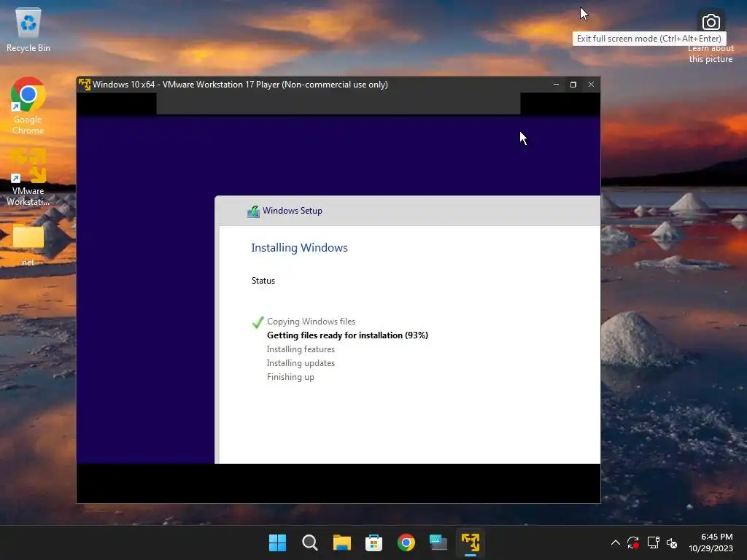Click the VMware icon in the title bar
Viewport: 747px width, 560px height.
click(x=85, y=85)
